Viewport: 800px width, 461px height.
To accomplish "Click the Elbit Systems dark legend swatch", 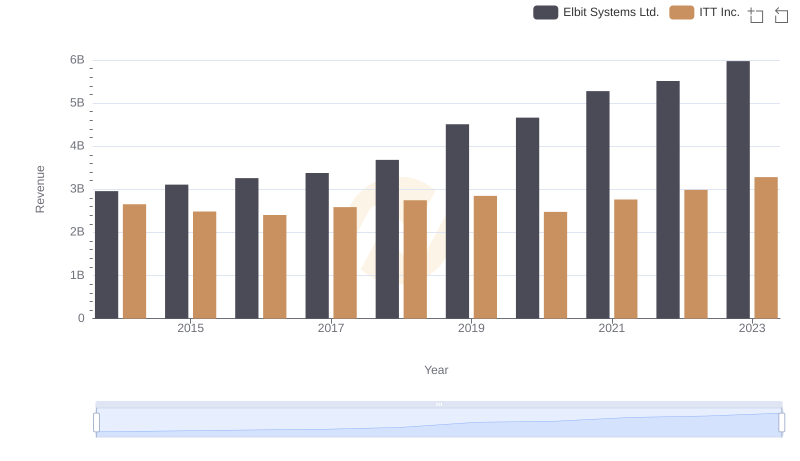I will pyautogui.click(x=545, y=12).
